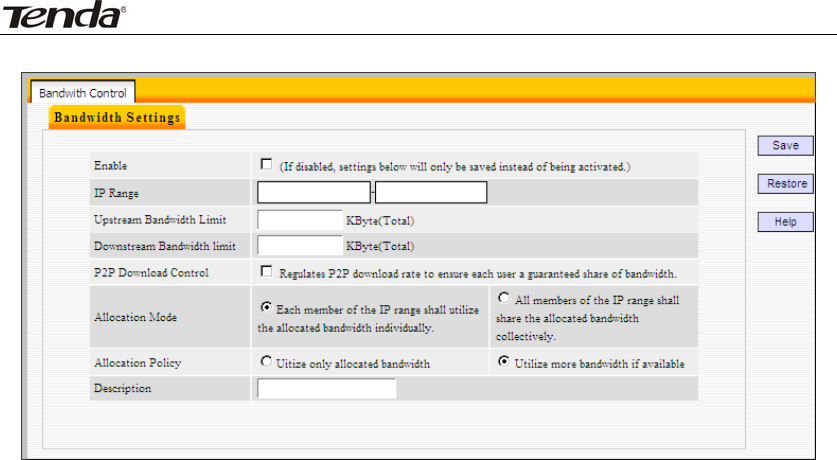Select collective shared bandwidth allocation radio

[x=501, y=298]
